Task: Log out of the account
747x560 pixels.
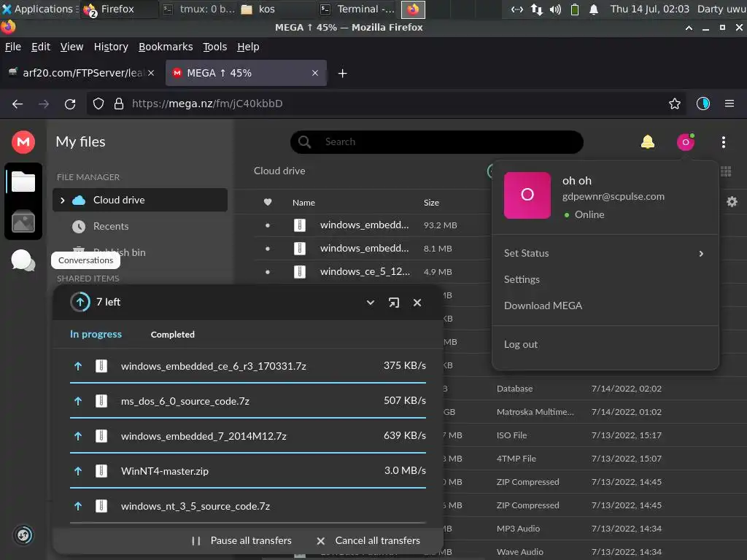Action: (521, 344)
